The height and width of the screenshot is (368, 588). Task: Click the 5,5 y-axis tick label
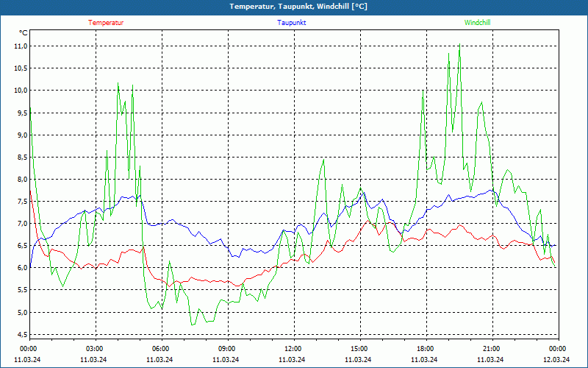[x=21, y=290]
